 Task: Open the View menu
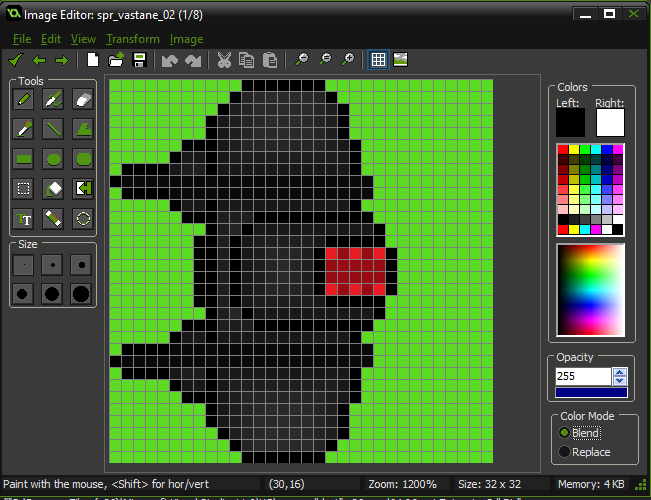tap(83, 39)
